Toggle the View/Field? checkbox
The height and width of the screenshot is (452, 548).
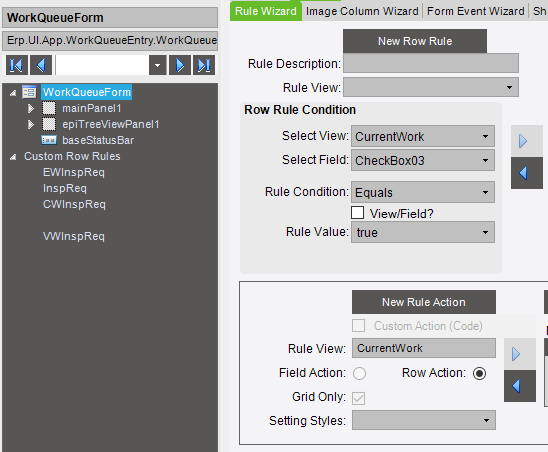pyautogui.click(x=357, y=213)
